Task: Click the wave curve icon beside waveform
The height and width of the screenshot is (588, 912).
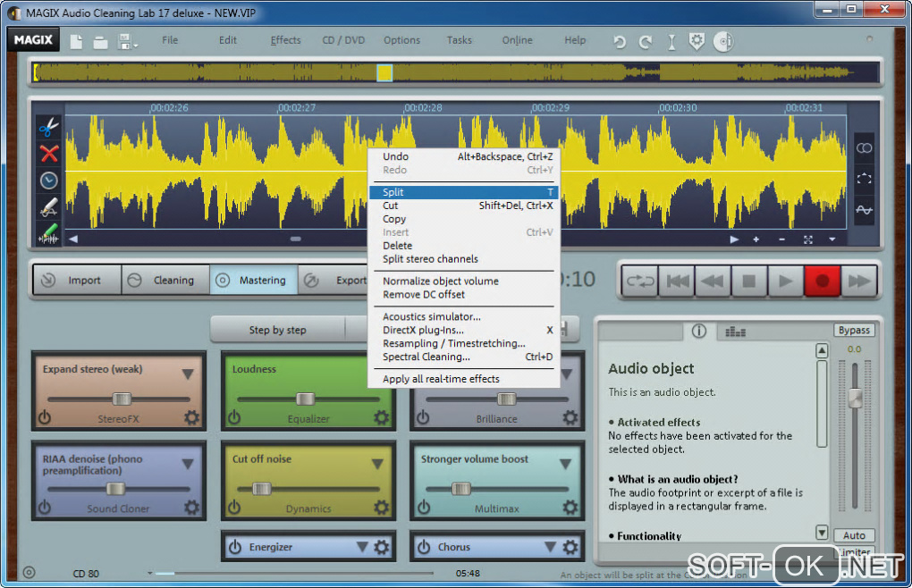Action: [865, 210]
